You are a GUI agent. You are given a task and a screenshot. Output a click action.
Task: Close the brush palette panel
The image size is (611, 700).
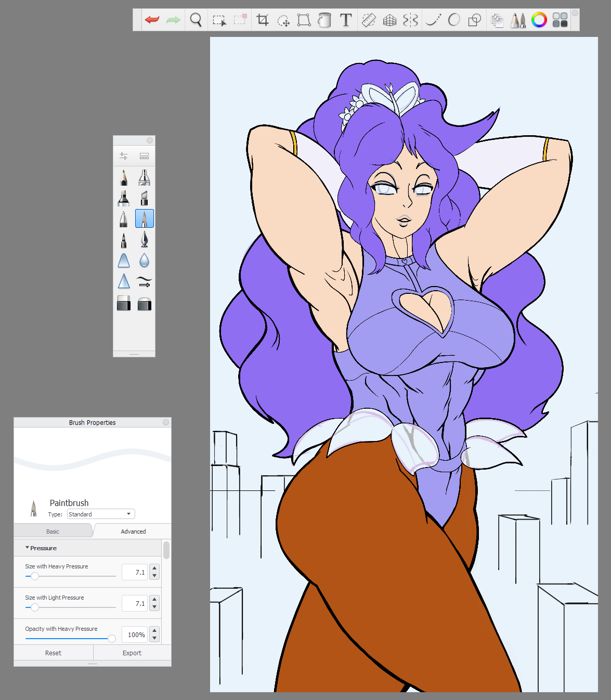[x=150, y=140]
